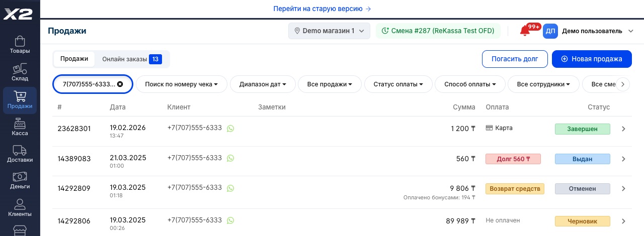Click Черновик status badge

(583, 221)
